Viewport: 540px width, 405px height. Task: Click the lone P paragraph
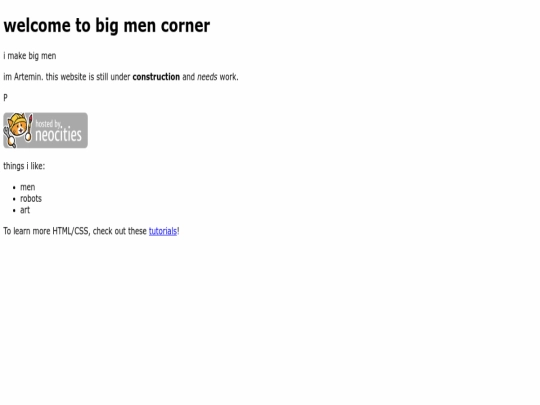point(6,97)
